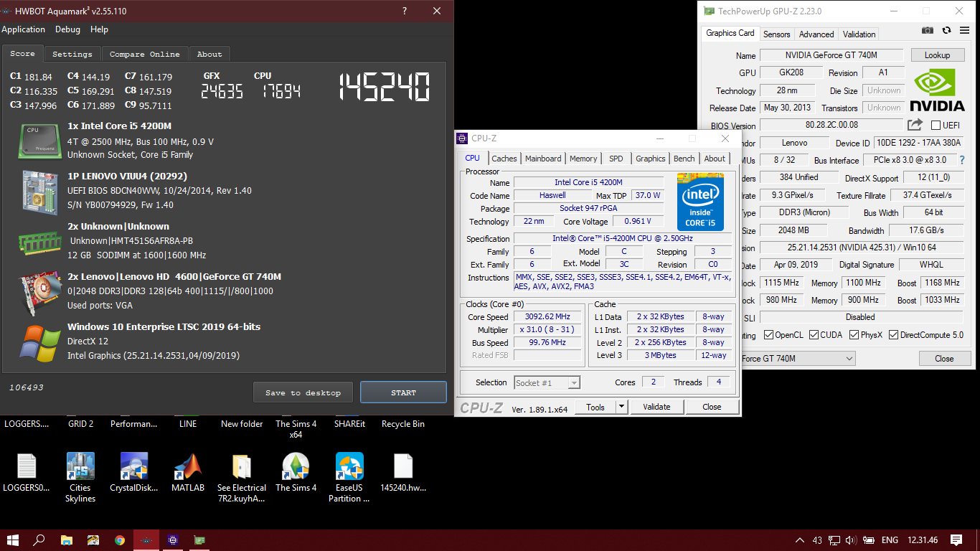Click the Aquamark title bar help question mark

click(404, 11)
